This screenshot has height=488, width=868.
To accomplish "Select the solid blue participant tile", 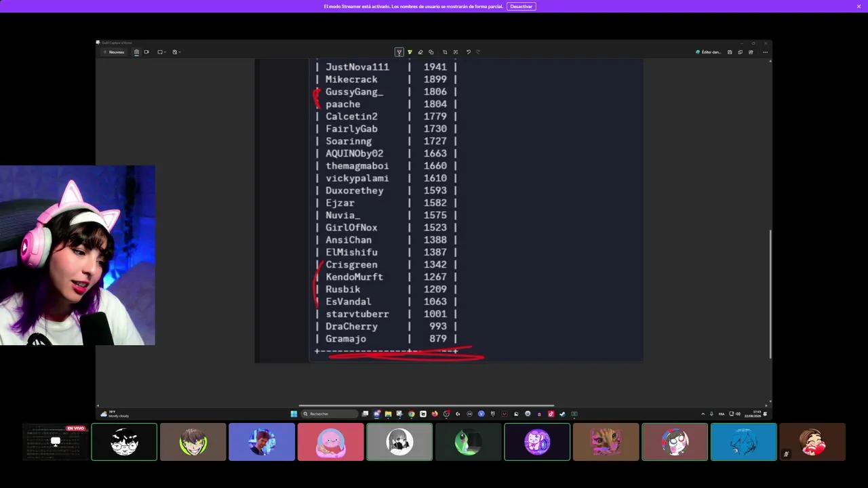I will coord(744,442).
